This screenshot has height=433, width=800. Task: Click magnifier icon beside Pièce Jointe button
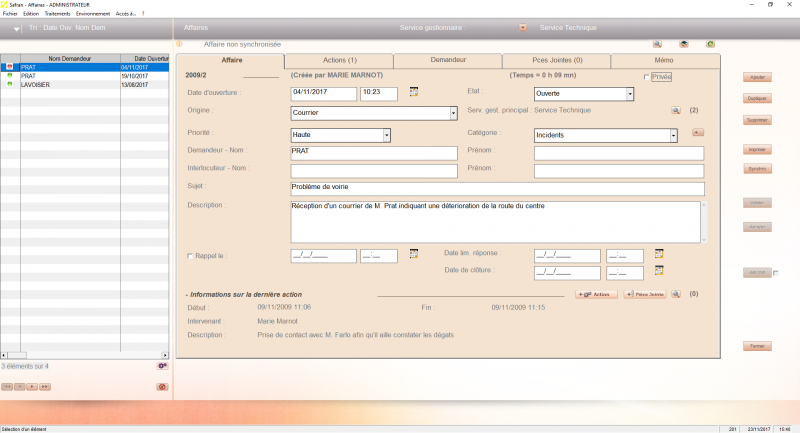click(676, 294)
